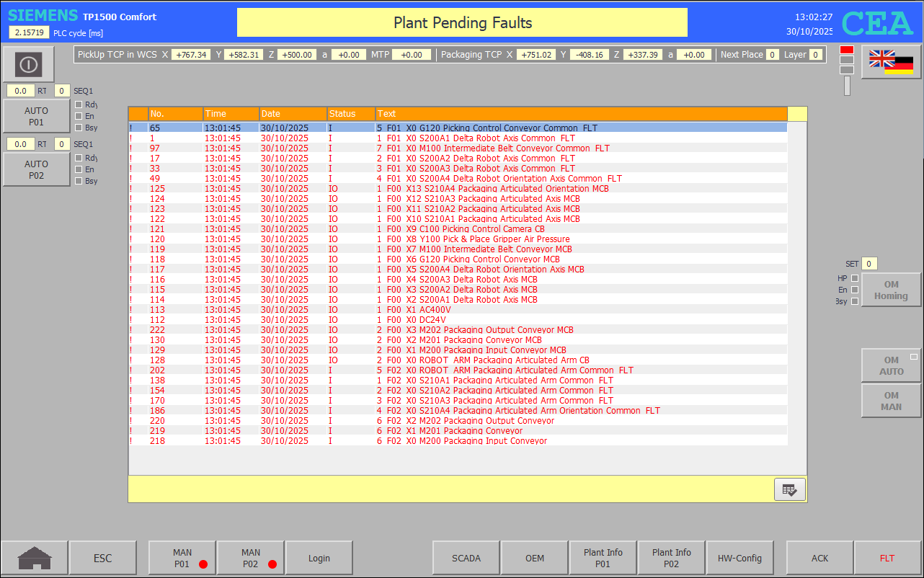Viewport: 924px width, 578px height.
Task: Click the Home house icon button
Action: pyautogui.click(x=35, y=558)
